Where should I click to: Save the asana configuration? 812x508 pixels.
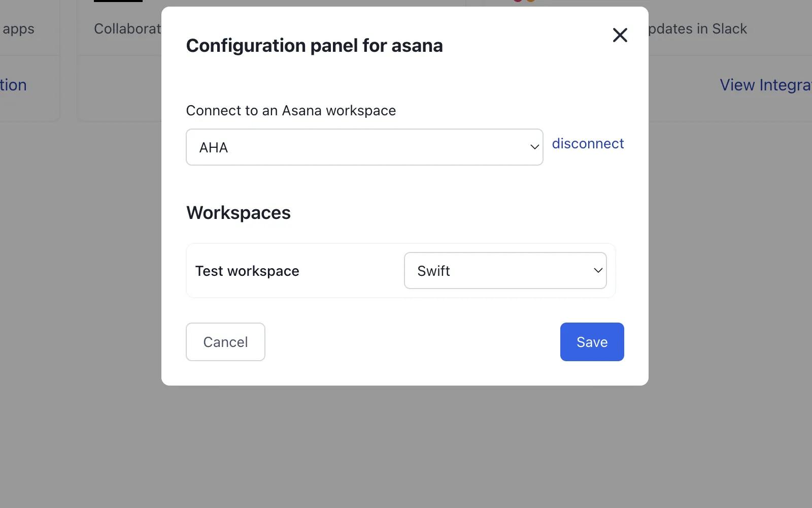click(592, 342)
